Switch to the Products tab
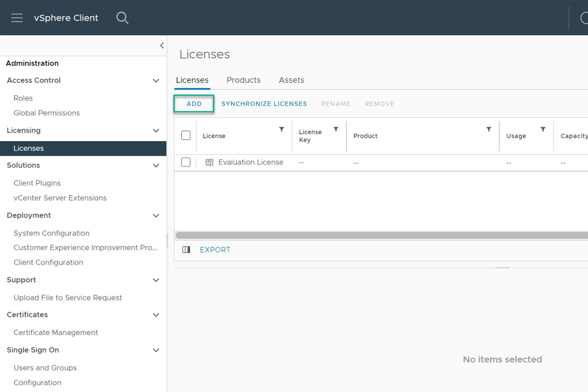 [x=243, y=80]
